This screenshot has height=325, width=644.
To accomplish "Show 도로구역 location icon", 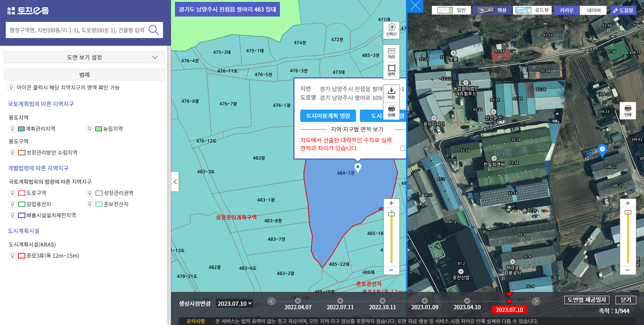I will coord(13,193).
